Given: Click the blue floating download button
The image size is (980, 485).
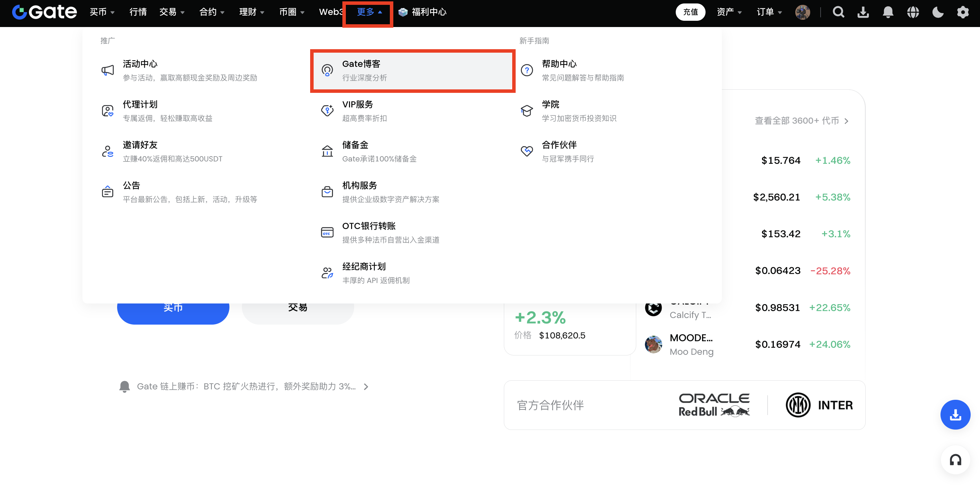Looking at the screenshot, I should (x=955, y=415).
